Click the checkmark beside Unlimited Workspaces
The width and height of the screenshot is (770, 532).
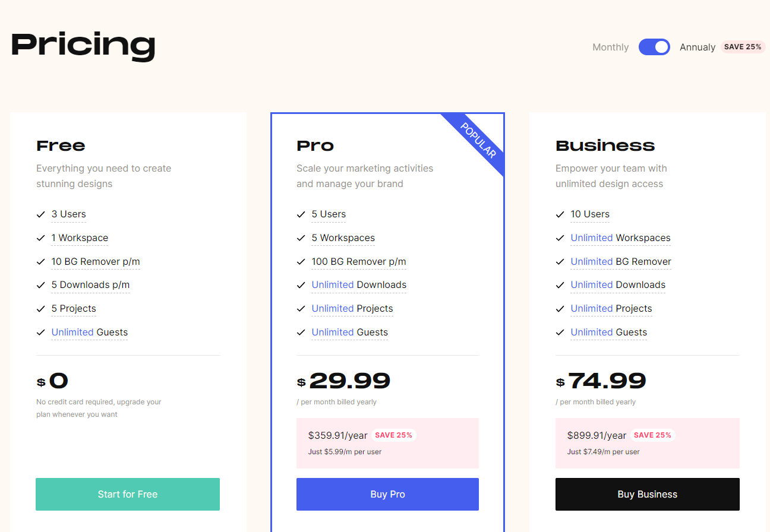click(x=560, y=238)
